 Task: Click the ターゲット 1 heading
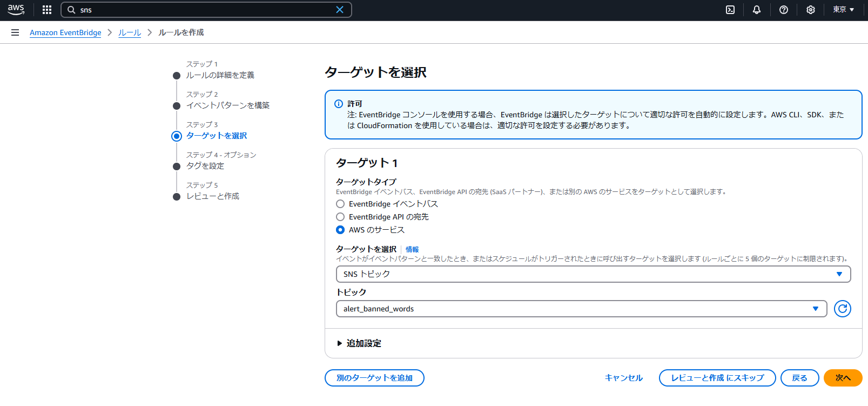point(367,163)
